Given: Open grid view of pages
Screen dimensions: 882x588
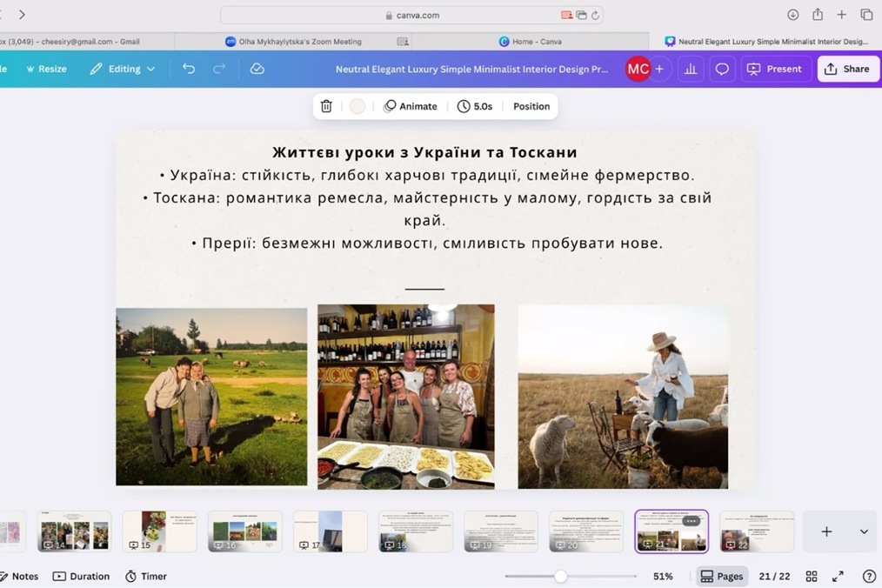Looking at the screenshot, I should [811, 576].
